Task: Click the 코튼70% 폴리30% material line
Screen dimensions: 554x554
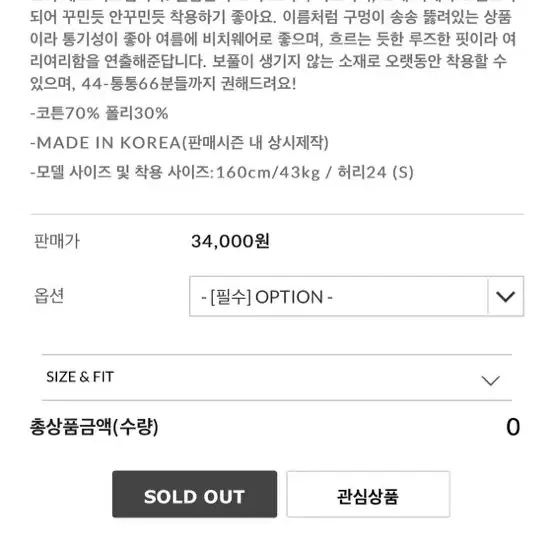Action: 99,113
